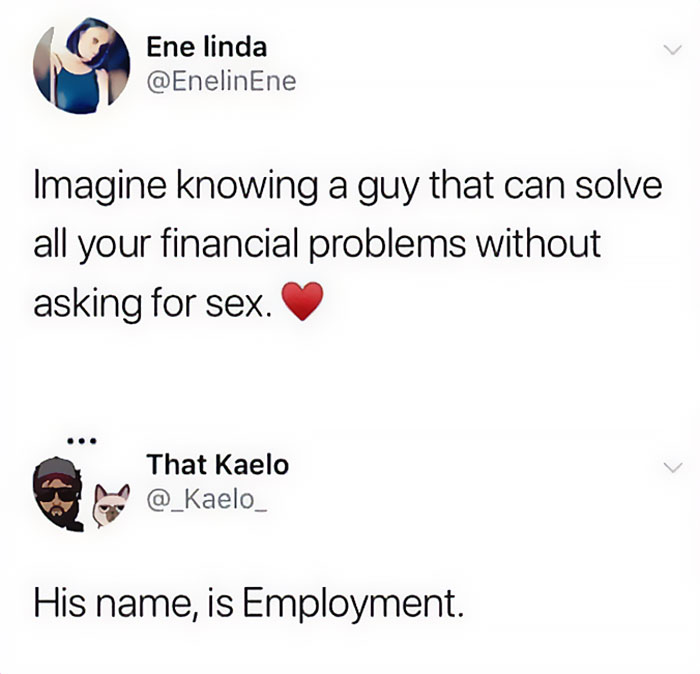Click the word 'Employment' in the reply
The width and height of the screenshot is (700, 674).
(x=353, y=603)
